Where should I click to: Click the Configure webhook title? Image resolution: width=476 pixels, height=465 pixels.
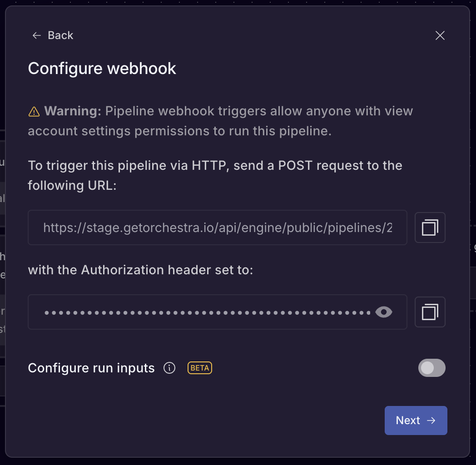pos(102,68)
